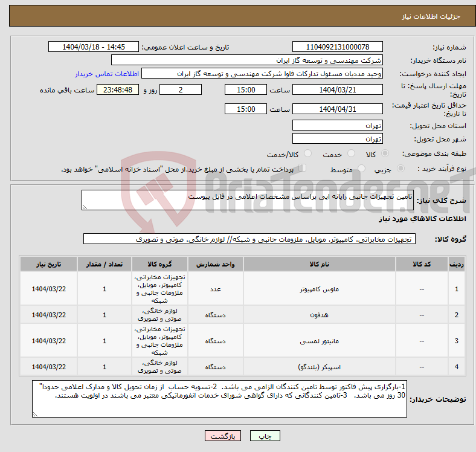476x452 pixels.
Task: Select the کالا radio button
Action: (385, 153)
